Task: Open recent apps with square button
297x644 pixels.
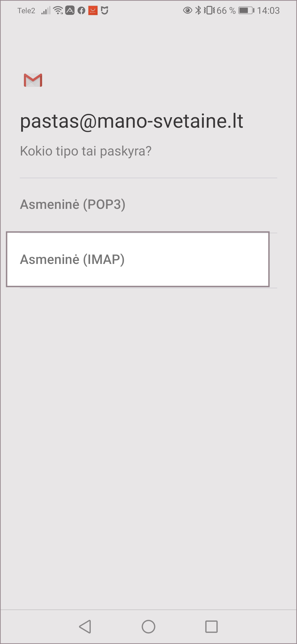Action: tap(211, 627)
